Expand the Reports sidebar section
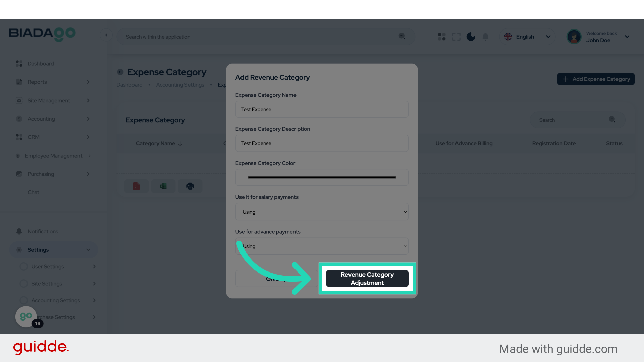 pyautogui.click(x=54, y=82)
